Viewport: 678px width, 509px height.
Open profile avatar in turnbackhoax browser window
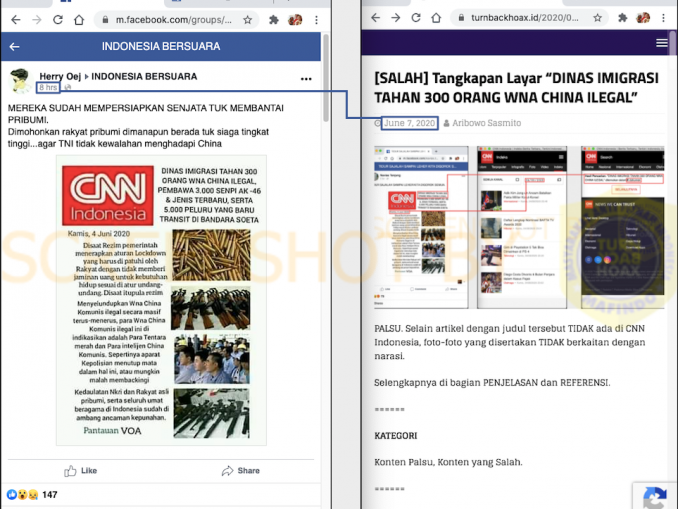643,18
